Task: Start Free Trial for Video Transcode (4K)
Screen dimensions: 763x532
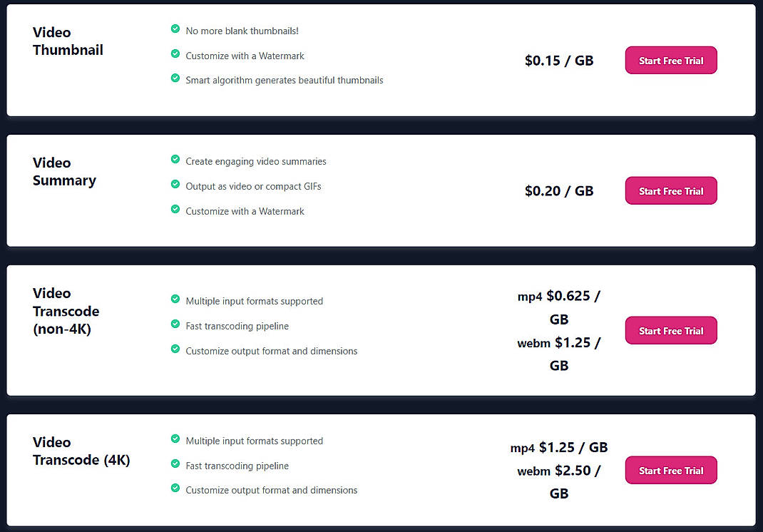Action: 670,470
